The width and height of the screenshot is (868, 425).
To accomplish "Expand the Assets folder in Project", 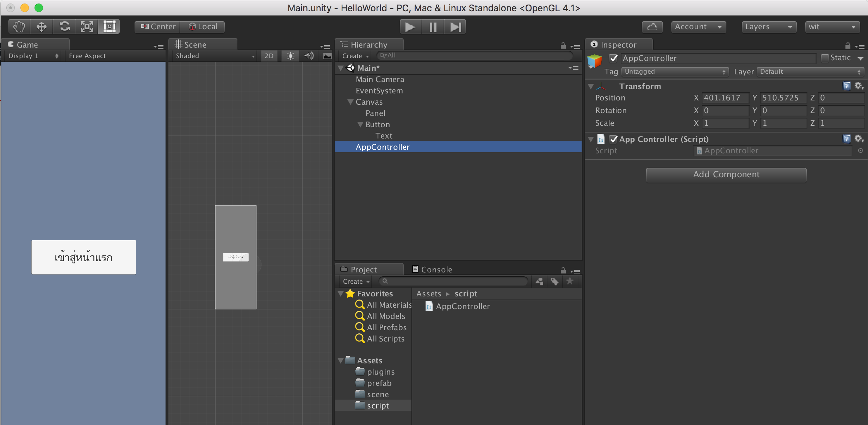I will [x=342, y=359].
